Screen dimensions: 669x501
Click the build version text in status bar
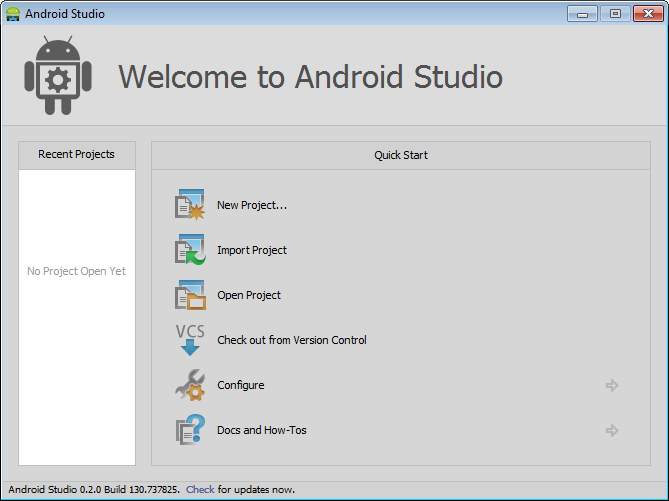click(x=94, y=489)
